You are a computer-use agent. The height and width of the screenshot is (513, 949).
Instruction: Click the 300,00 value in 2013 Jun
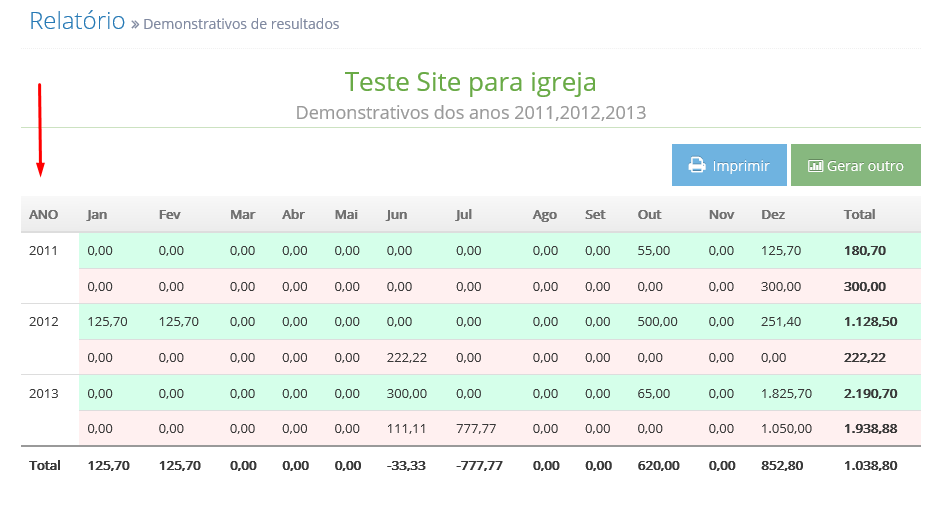point(407,393)
